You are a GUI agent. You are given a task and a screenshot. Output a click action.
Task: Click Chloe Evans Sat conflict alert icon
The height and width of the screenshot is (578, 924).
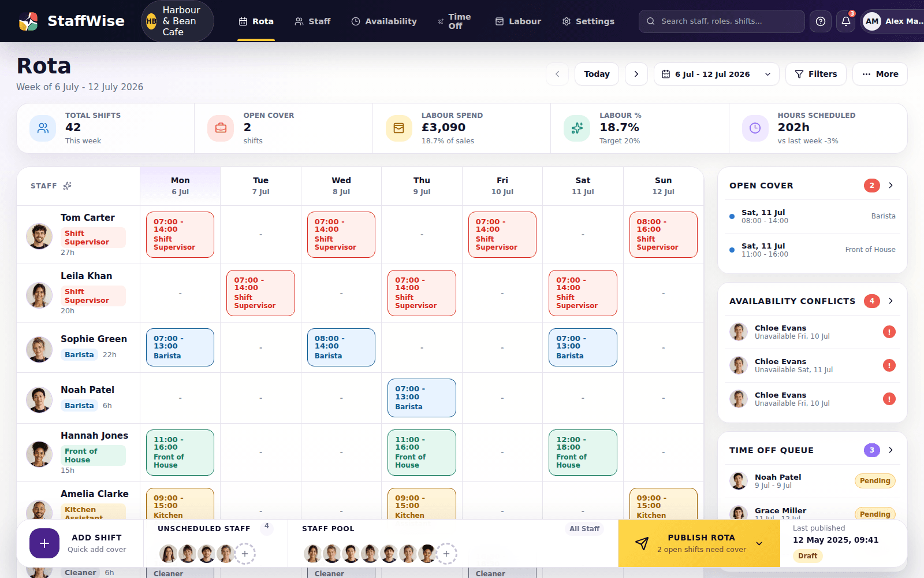(x=889, y=365)
